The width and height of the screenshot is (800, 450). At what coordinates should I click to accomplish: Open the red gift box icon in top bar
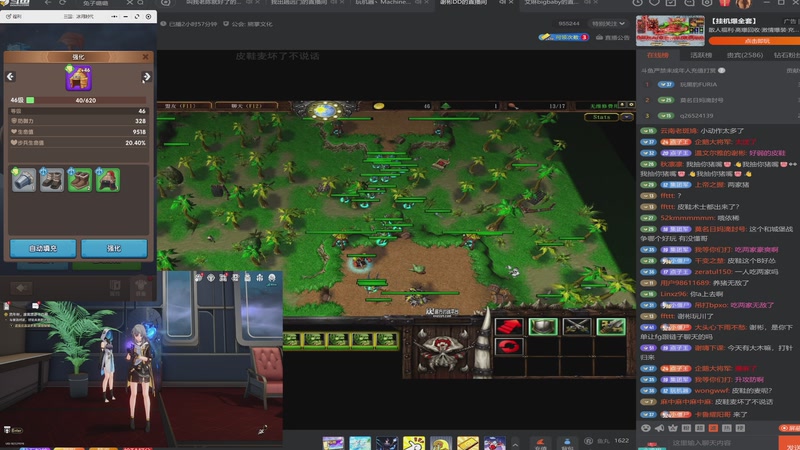tap(724, 3)
